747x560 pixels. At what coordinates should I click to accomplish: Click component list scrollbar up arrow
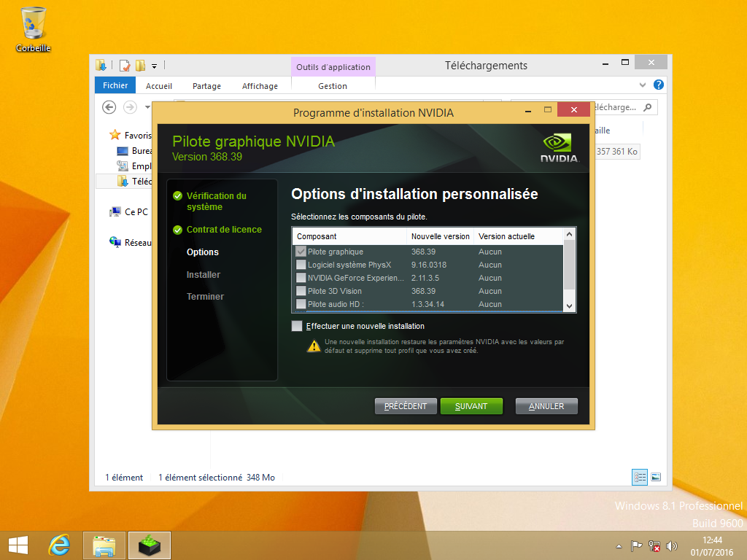[569, 234]
